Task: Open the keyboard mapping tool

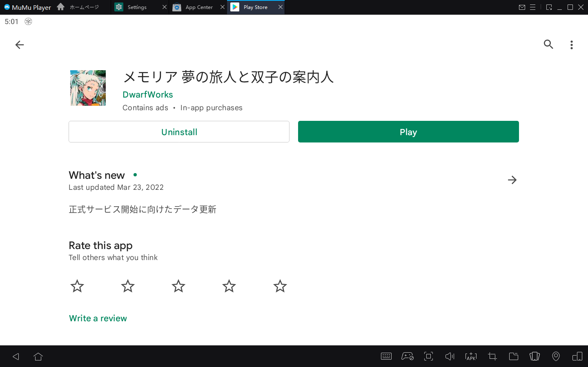Action: click(x=386, y=356)
